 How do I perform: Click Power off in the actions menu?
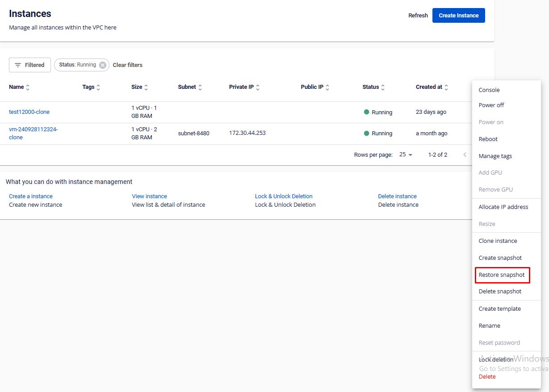coord(491,105)
